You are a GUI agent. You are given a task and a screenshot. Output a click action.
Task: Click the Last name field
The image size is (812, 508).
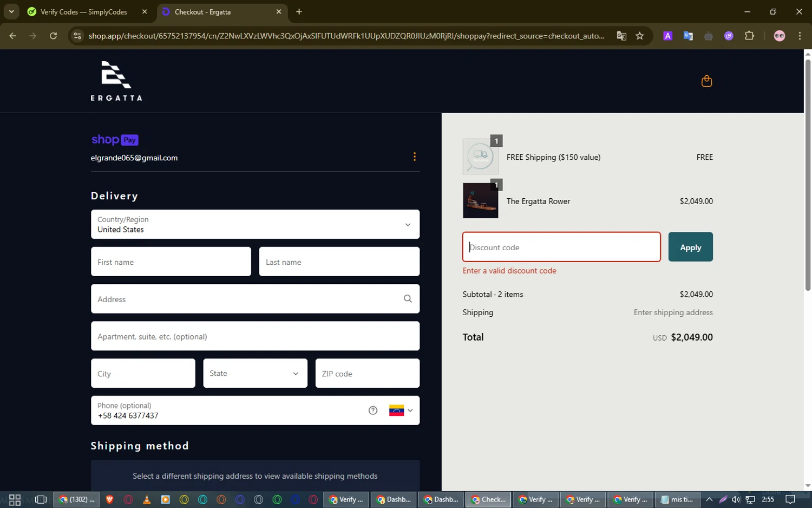click(339, 262)
